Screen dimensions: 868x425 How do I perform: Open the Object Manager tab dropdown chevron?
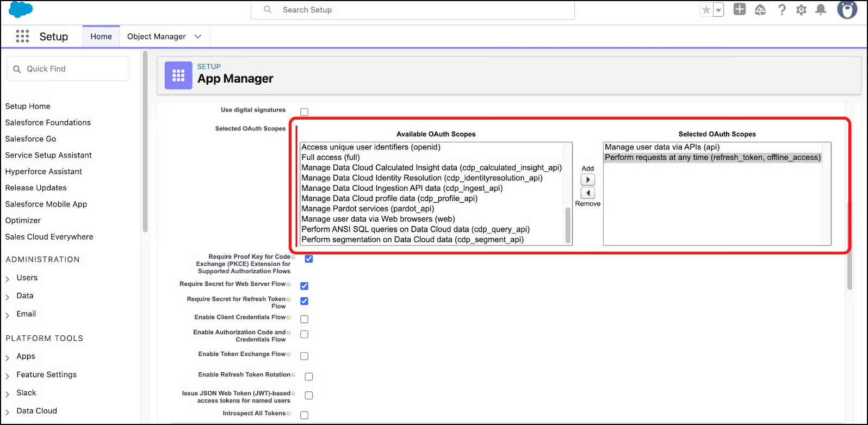click(x=198, y=36)
